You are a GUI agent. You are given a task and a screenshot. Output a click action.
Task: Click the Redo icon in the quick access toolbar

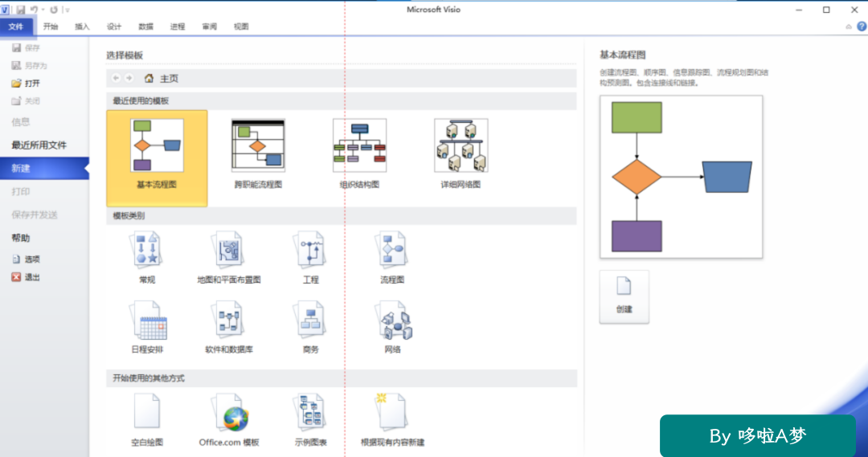tap(54, 10)
